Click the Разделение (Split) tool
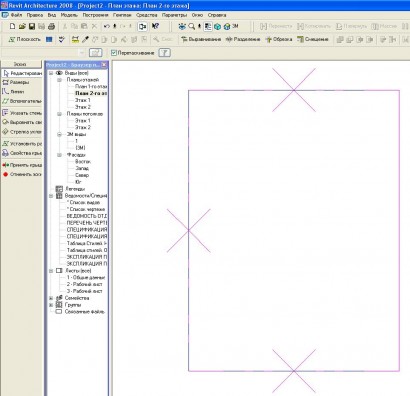 243,39
